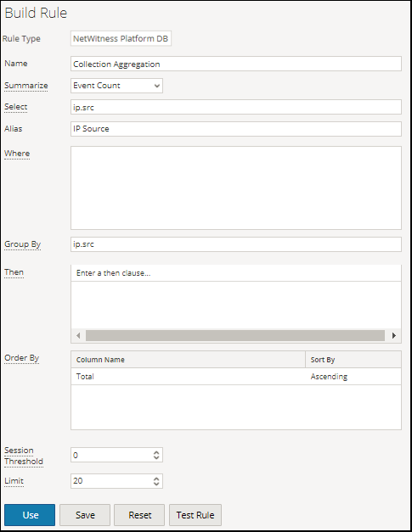The image size is (412, 532).
Task: Click the Limit spinner arrows
Action: (156, 481)
